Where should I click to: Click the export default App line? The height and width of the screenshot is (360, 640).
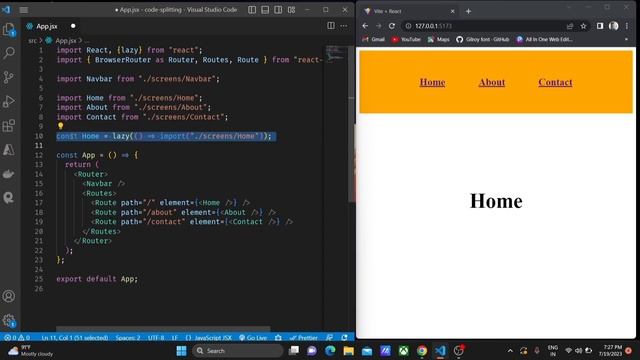click(x=97, y=279)
